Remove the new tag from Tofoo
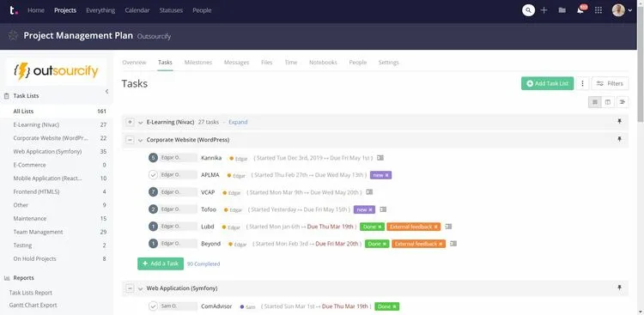 point(370,209)
